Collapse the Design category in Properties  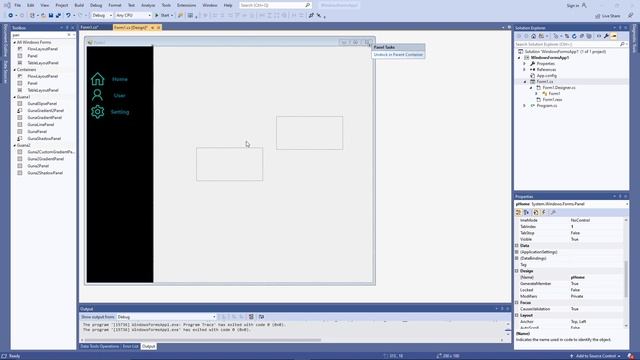[x=517, y=271]
